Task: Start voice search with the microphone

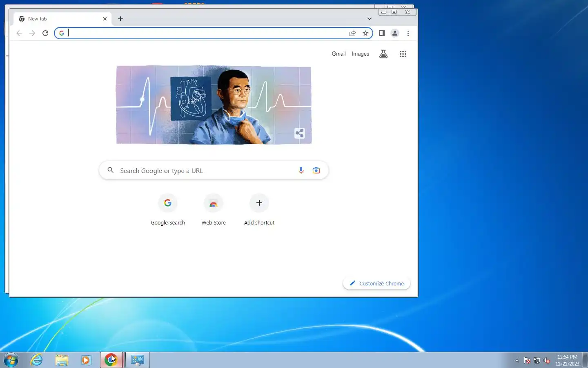Action: point(301,170)
